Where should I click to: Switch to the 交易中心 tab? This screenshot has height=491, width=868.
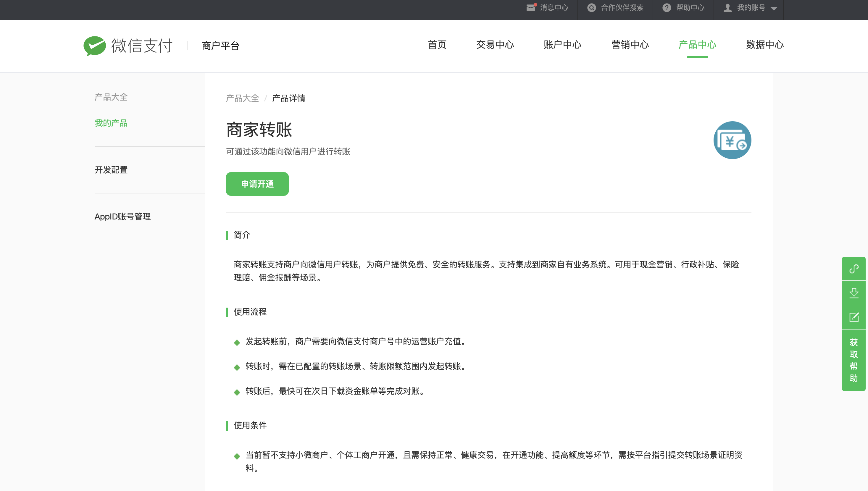(x=495, y=44)
